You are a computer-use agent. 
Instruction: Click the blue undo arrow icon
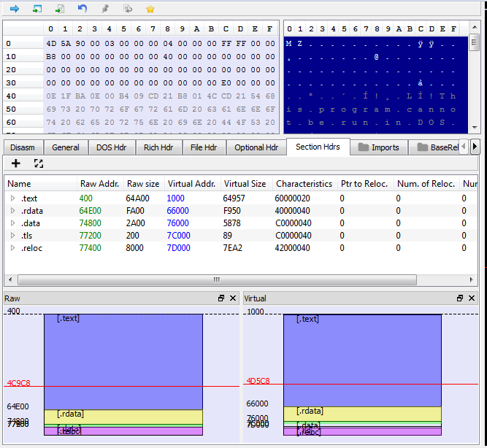(83, 8)
